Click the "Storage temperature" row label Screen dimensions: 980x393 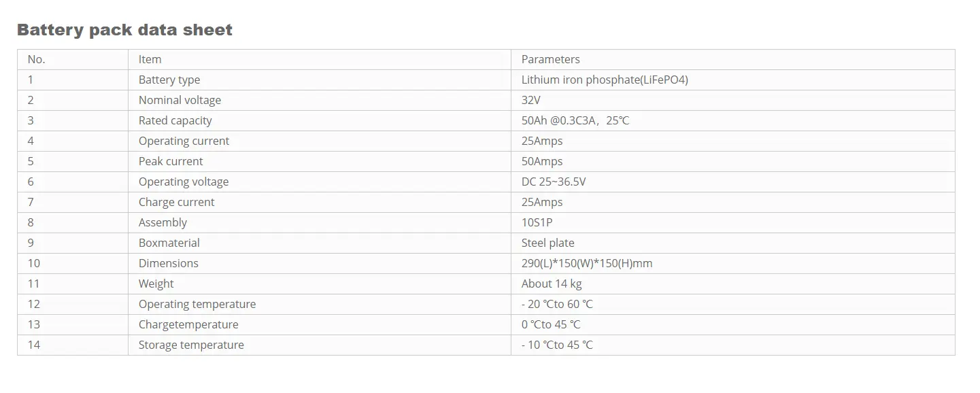pyautogui.click(x=191, y=345)
